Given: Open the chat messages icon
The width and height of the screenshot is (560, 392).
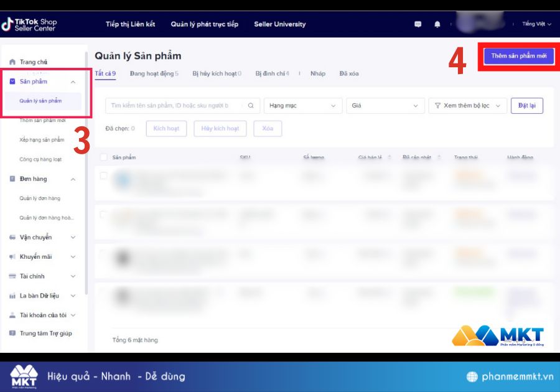Looking at the screenshot, I should click(x=418, y=24).
